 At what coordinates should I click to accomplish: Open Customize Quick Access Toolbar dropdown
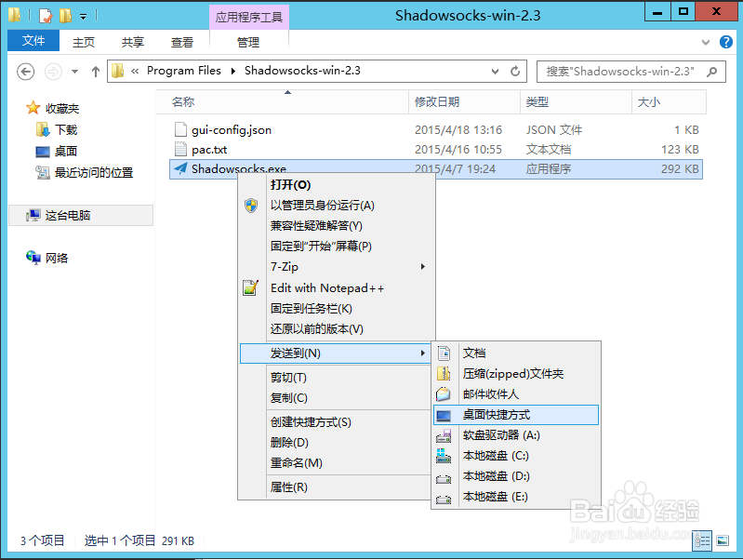[x=83, y=17]
